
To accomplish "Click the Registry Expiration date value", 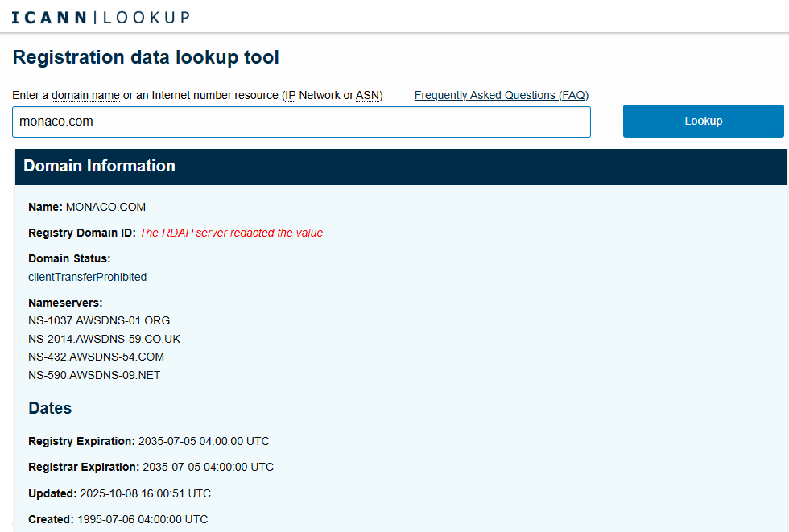I will [x=204, y=441].
